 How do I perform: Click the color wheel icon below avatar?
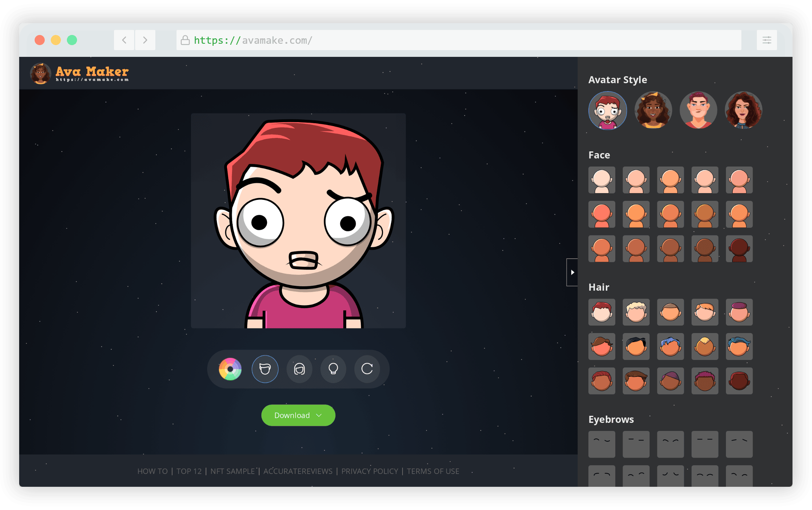230,369
